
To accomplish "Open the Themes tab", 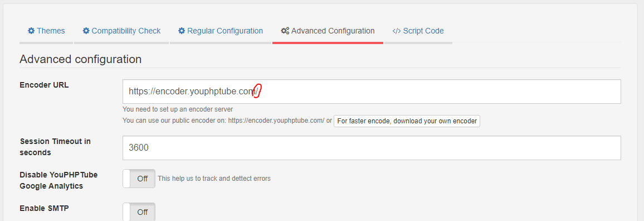I will coord(46,31).
